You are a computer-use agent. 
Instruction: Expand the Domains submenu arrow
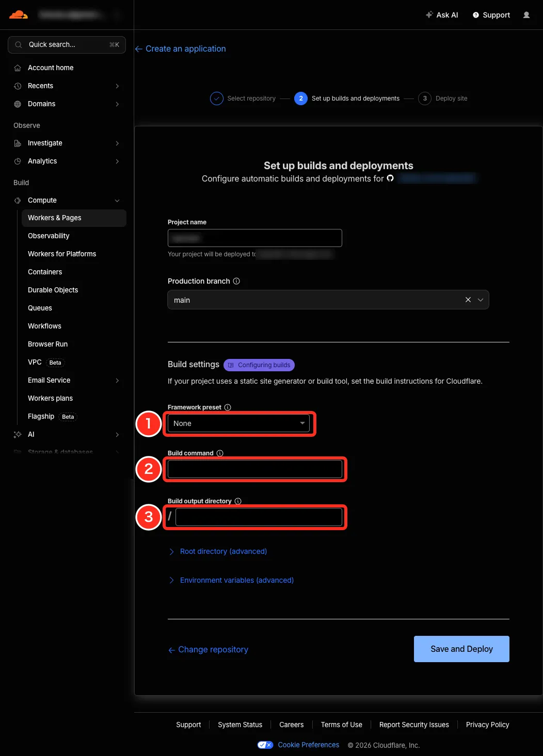[117, 104]
